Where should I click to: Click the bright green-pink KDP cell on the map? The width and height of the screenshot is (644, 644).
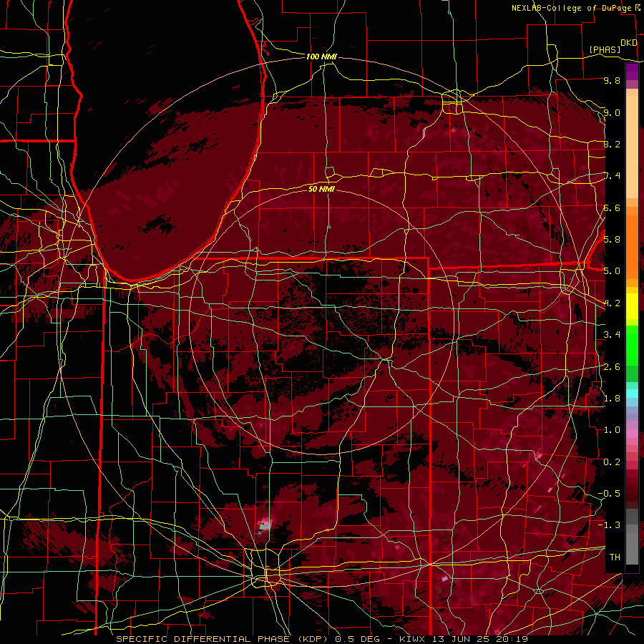click(x=265, y=525)
